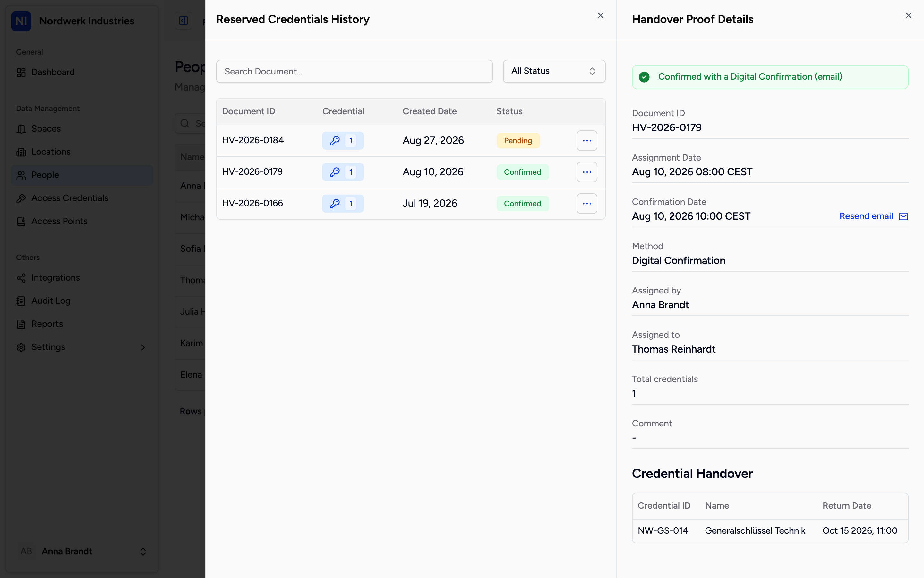
Task: Open Access Credentials section
Action: click(x=82, y=198)
